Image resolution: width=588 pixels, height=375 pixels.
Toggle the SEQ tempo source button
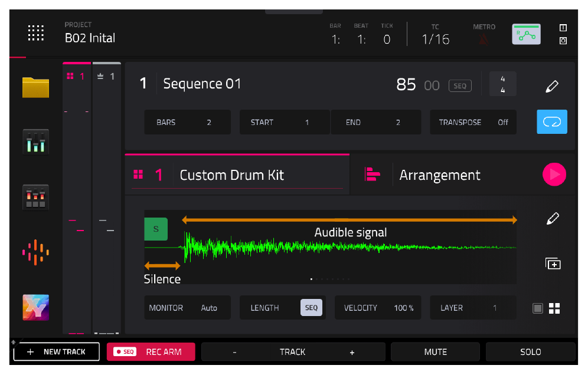[460, 85]
